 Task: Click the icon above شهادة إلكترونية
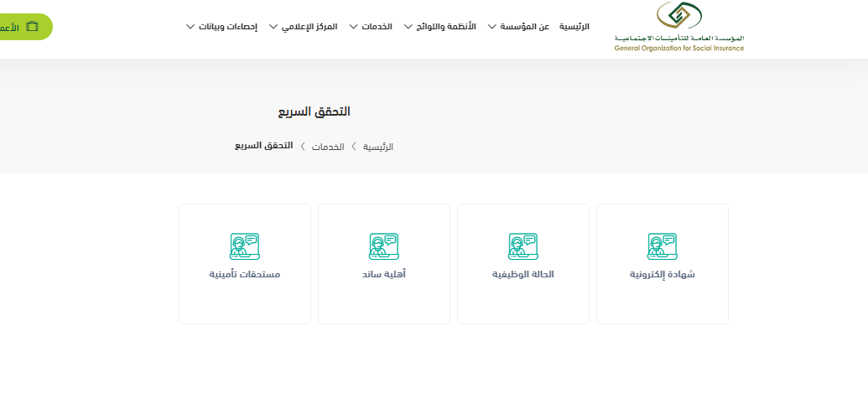pos(662,246)
